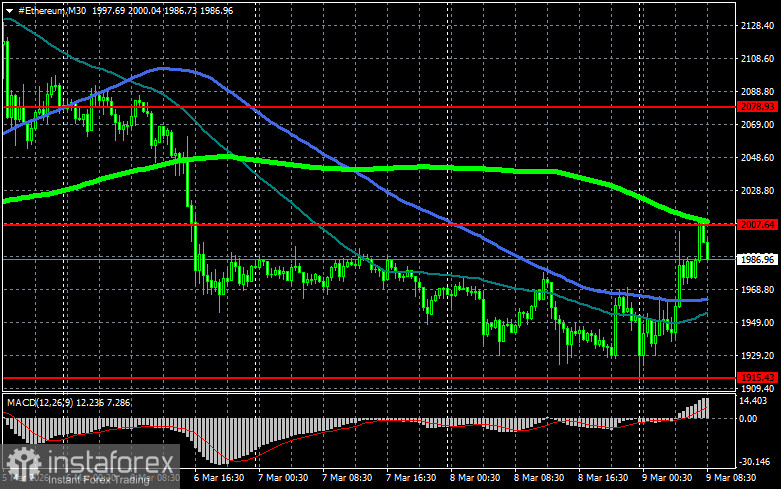Click the 8 Mar 00:30 time label
Screen dimensions: 781x489
[x=475, y=478]
